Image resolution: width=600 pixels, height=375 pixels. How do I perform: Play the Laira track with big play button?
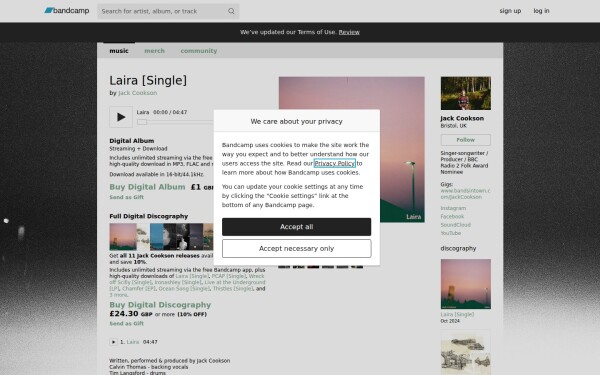121,117
